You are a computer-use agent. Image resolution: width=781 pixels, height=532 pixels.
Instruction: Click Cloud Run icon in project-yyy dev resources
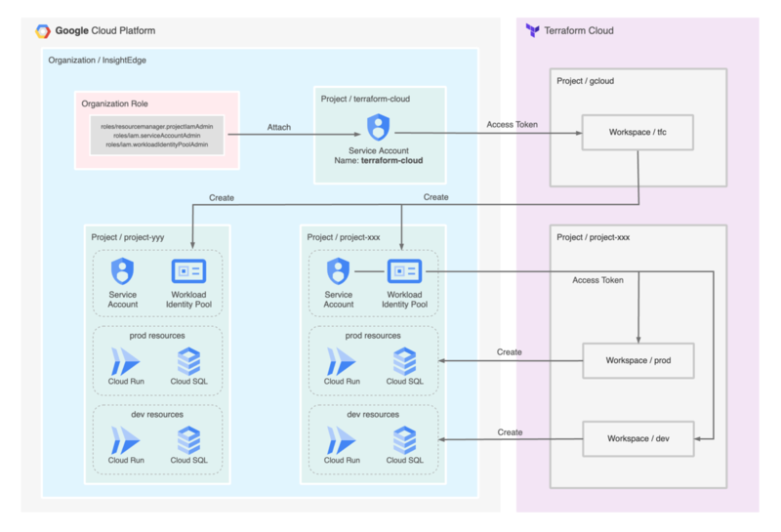[x=125, y=440]
